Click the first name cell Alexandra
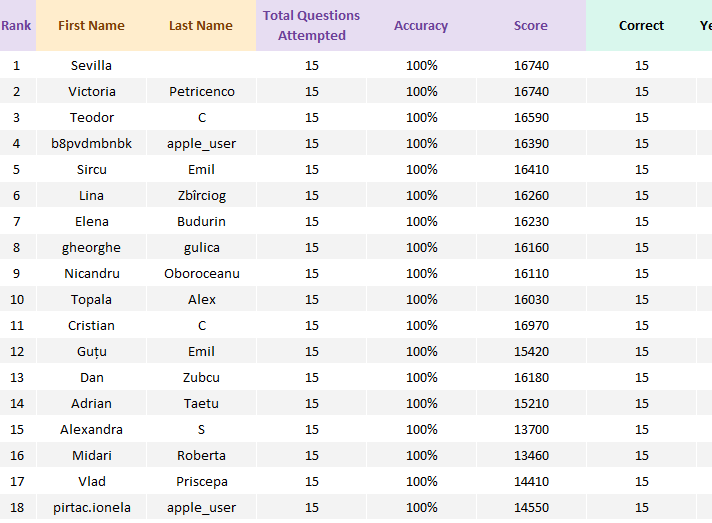Viewport: 712px width, 523px height. (x=91, y=429)
